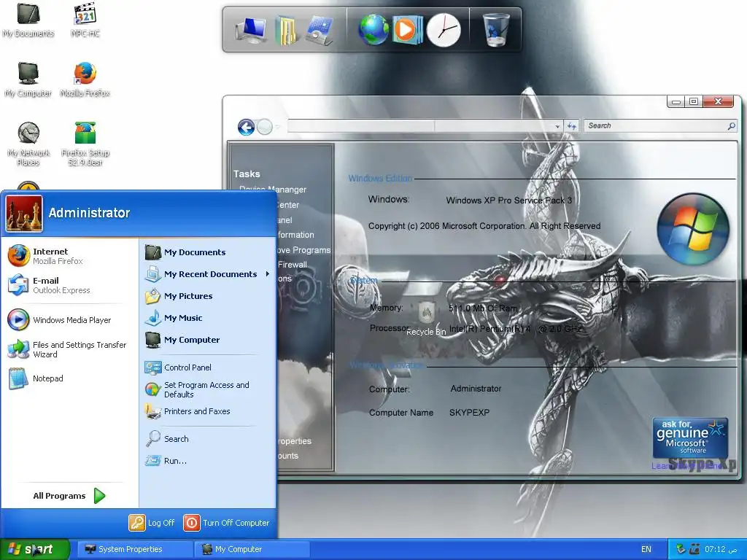
Task: Click the EN language indicator
Action: pos(646,549)
